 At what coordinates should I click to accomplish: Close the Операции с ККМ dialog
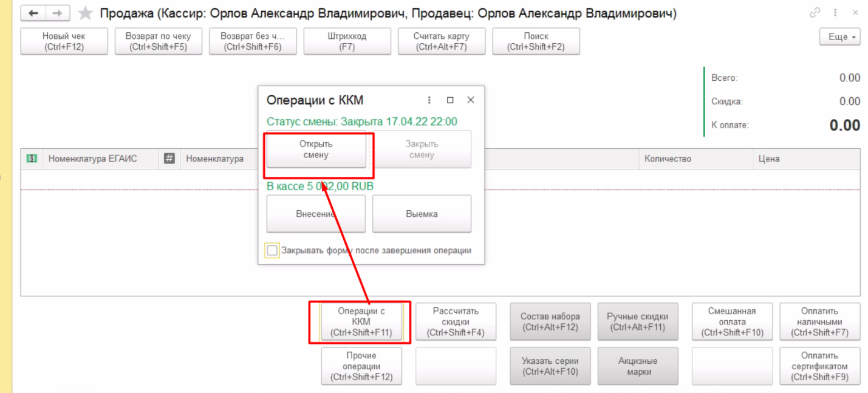pos(471,100)
